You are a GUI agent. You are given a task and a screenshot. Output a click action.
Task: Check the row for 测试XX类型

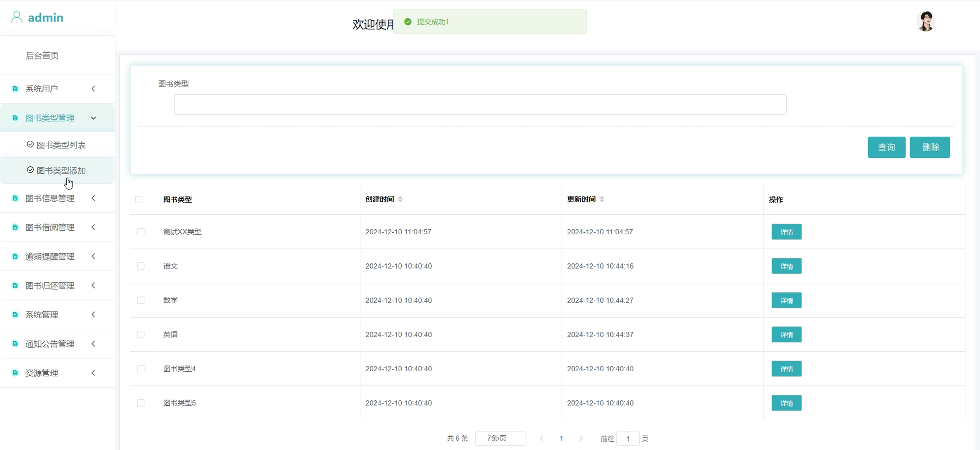click(141, 232)
